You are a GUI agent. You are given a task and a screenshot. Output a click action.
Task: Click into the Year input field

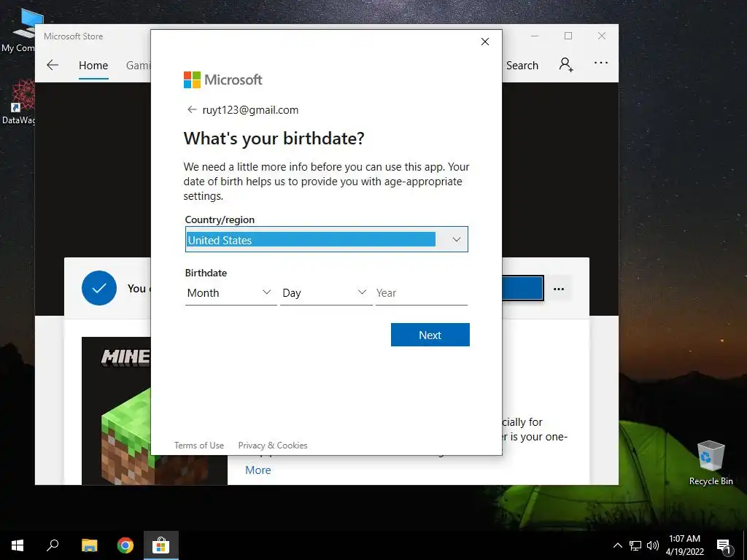click(421, 293)
